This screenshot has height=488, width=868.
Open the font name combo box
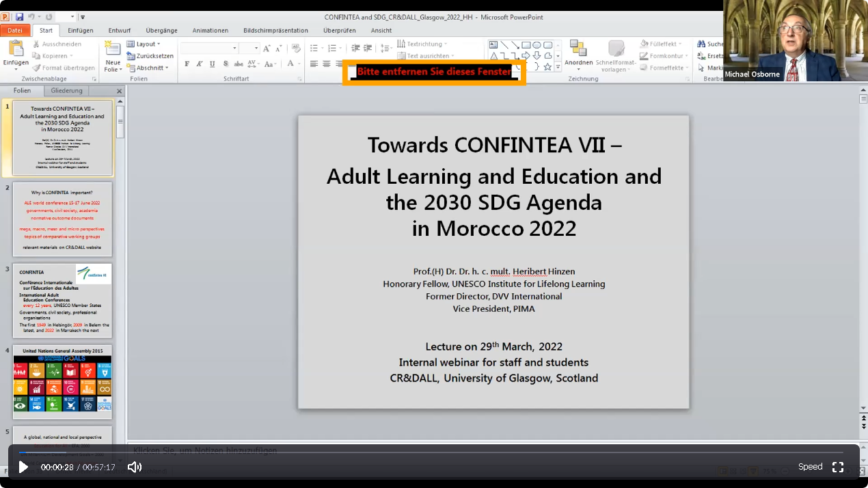click(x=208, y=49)
